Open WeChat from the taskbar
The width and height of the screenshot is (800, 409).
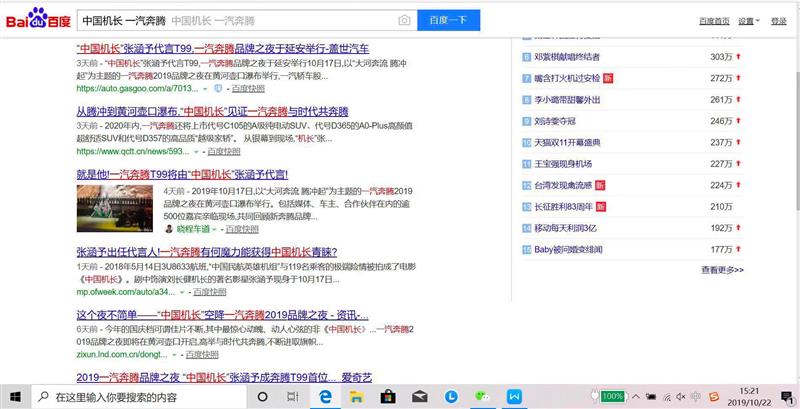[482, 397]
